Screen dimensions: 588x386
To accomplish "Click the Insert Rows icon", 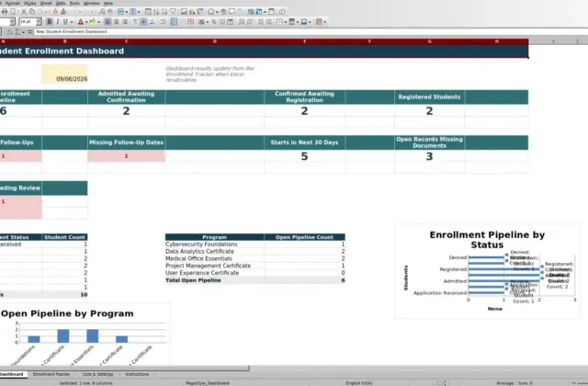I will (x=120, y=12).
